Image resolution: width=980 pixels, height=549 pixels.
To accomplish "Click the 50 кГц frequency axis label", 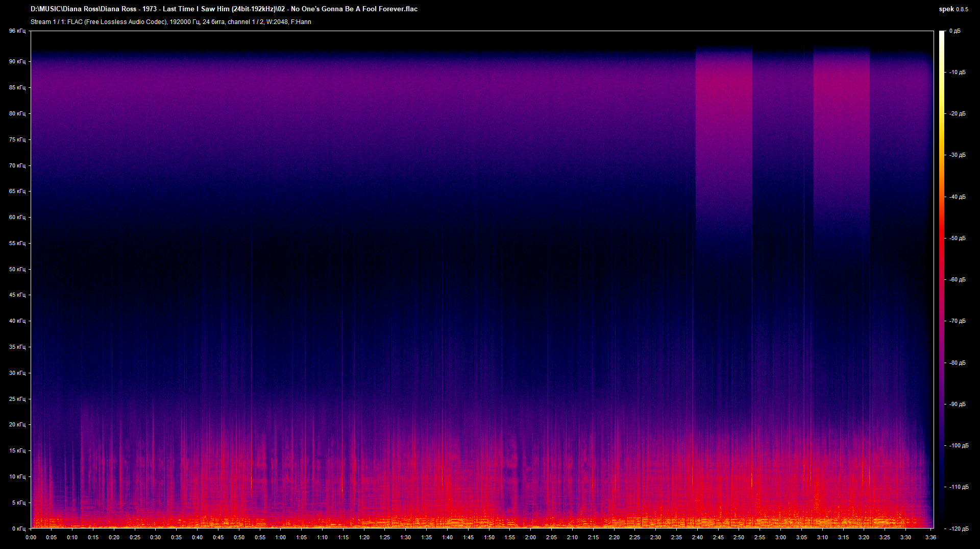I will (17, 269).
